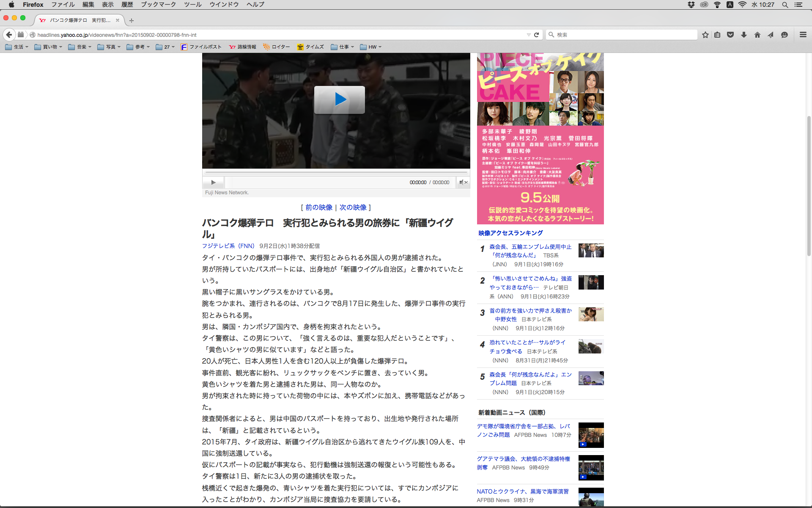Expand the 音楽 bookmarks folder
The image size is (812, 508).
80,47
